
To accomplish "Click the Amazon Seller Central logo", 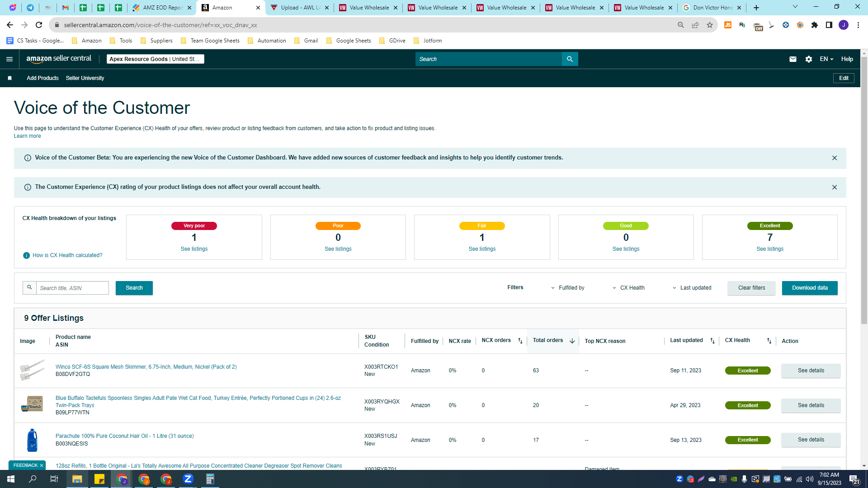I will (59, 59).
